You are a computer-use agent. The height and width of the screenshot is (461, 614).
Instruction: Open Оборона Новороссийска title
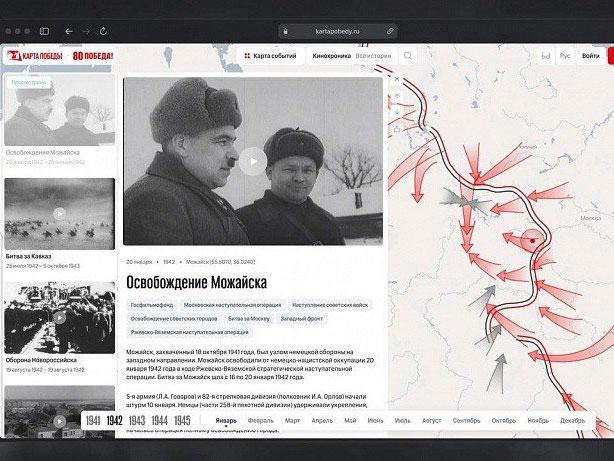tap(41, 360)
